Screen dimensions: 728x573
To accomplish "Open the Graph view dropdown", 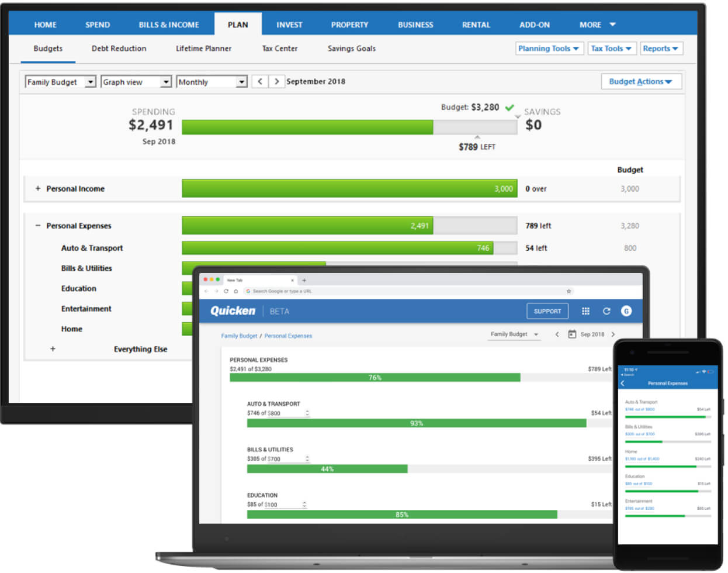I will tap(136, 82).
